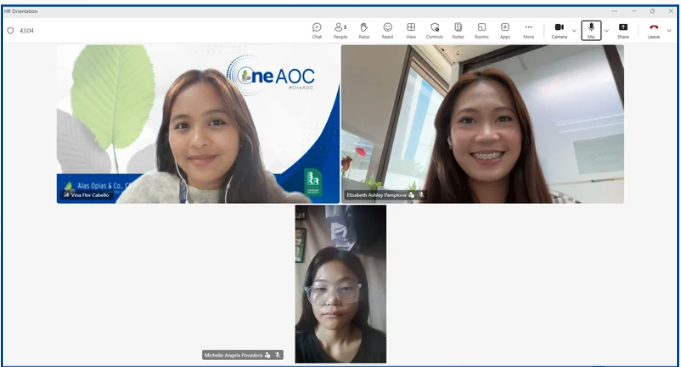Click muted mic icon beside Michelle's name

coord(278,355)
